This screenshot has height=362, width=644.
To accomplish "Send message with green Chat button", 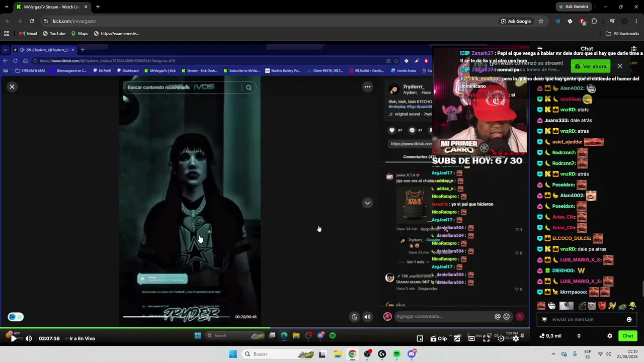I will 628,336.
